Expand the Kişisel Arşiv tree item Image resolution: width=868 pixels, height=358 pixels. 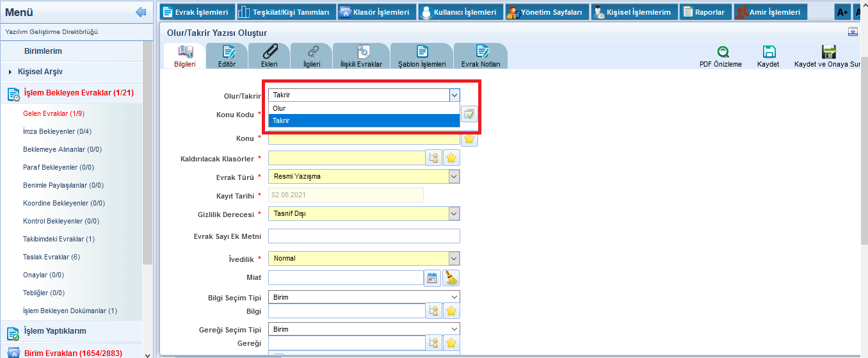point(11,72)
